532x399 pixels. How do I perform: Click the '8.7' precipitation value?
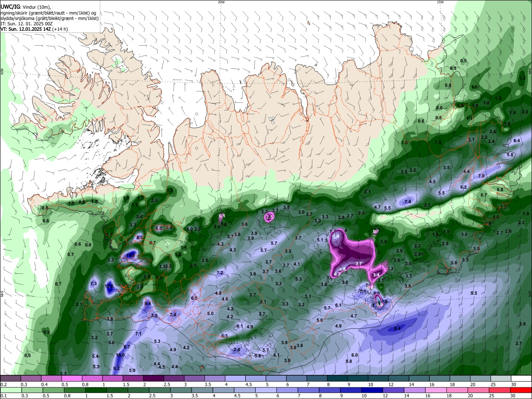[127, 347]
